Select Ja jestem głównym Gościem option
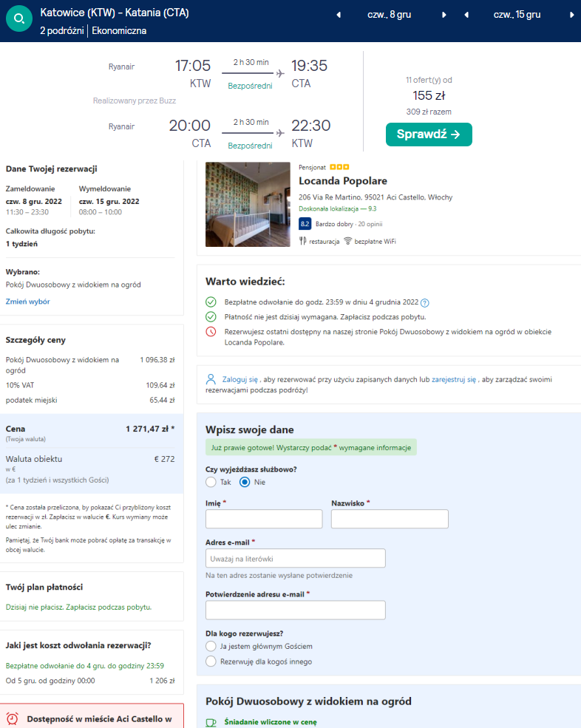The height and width of the screenshot is (728, 581). point(211,647)
